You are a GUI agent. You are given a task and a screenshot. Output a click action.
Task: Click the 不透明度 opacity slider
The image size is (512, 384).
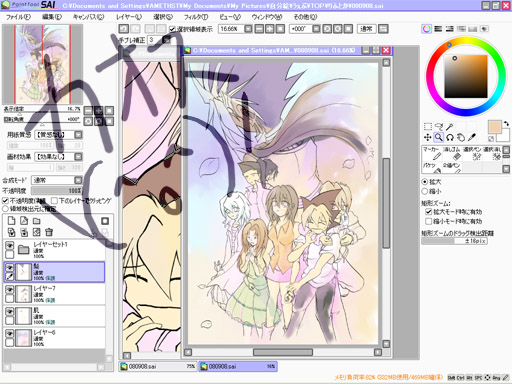[57, 191]
